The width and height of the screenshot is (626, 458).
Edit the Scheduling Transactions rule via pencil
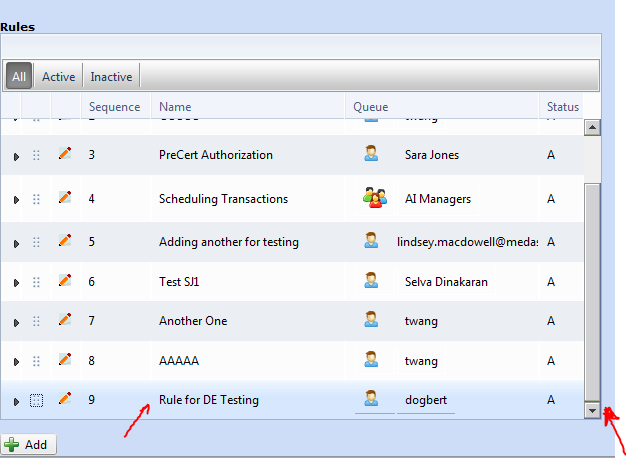coord(65,198)
